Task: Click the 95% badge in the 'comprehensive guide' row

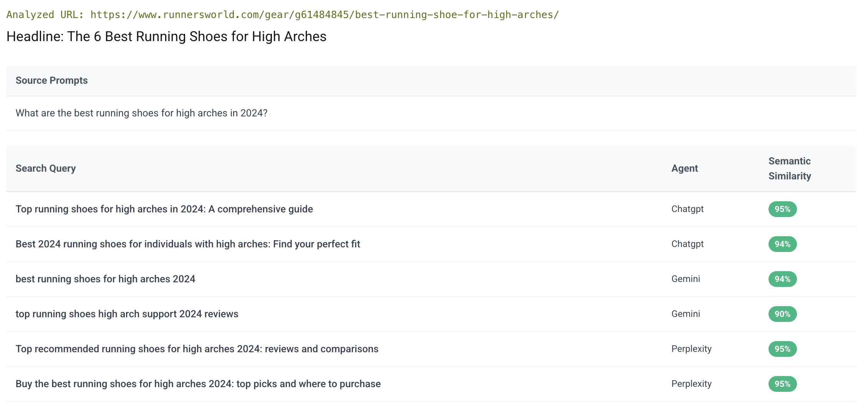Action: (782, 209)
